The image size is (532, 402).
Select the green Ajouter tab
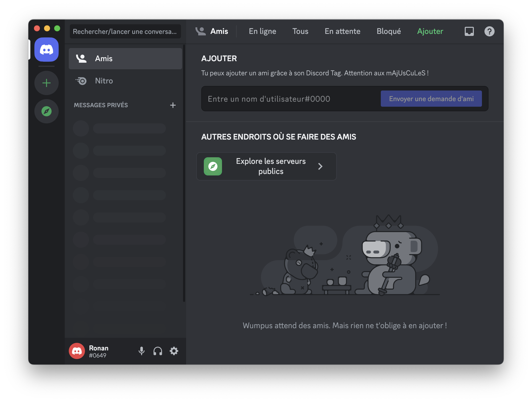tap(430, 31)
